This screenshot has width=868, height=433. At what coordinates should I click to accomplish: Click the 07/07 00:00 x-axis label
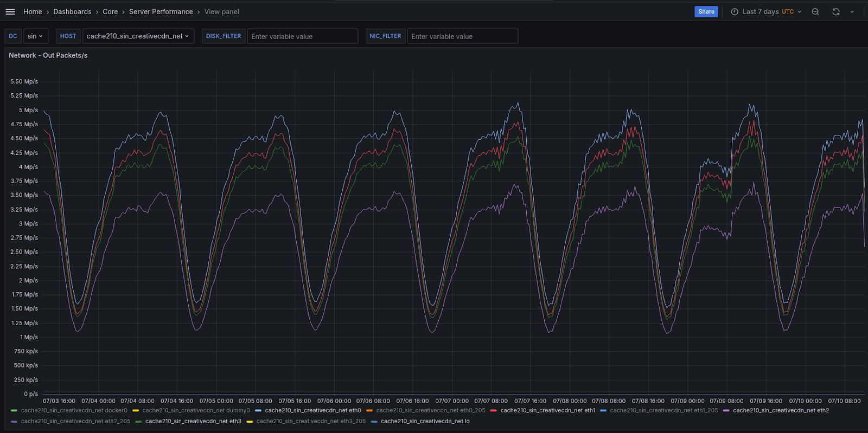pos(452,401)
